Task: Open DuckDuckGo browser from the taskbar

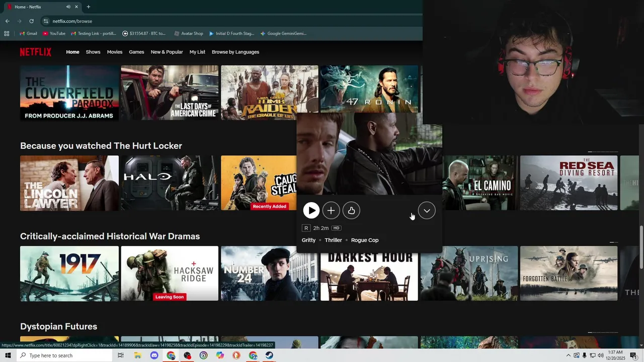Action: [x=236, y=355]
